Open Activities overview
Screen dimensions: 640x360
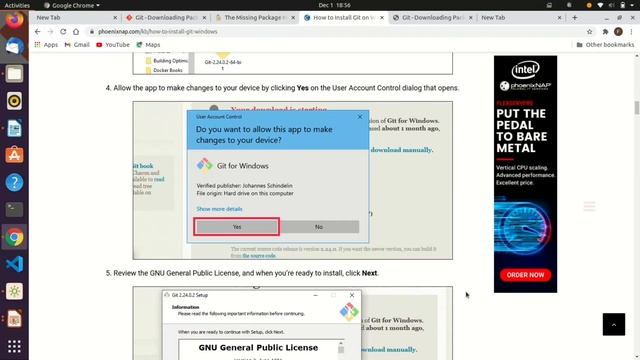click(17, 5)
